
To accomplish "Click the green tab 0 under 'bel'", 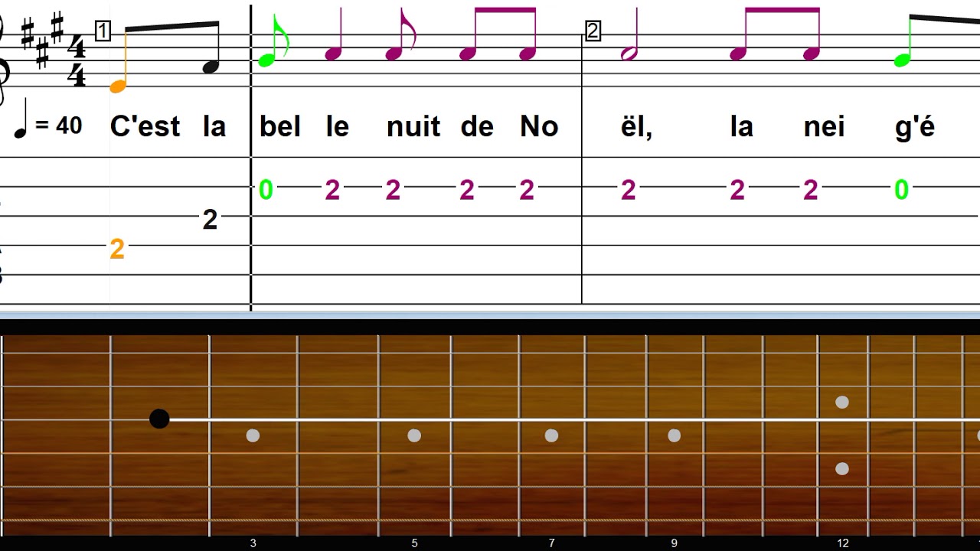I will pos(266,190).
